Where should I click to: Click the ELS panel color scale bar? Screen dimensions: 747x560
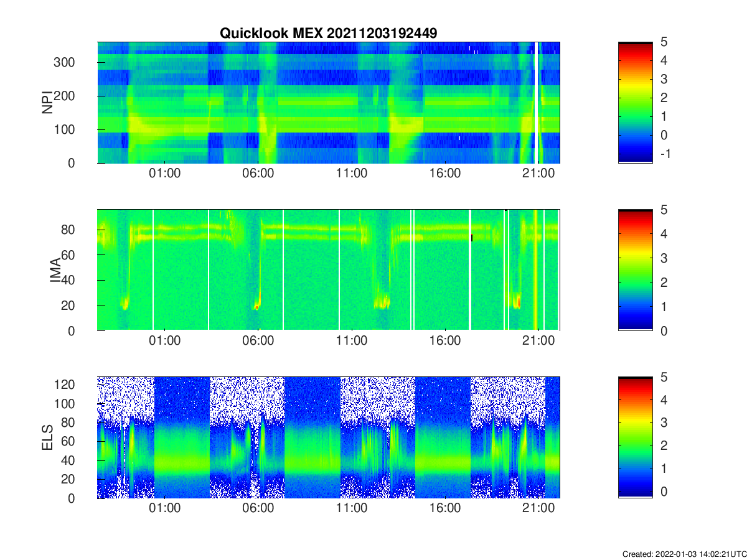pos(635,437)
